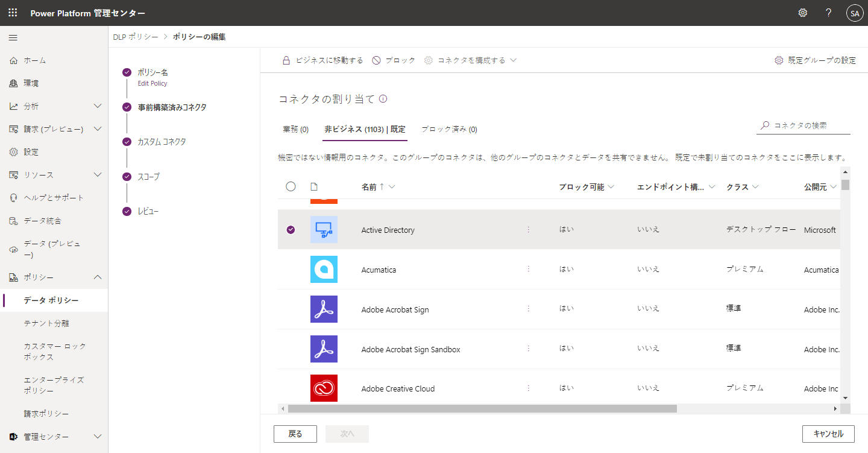
Task: Open the app launcher waffle icon
Action: [13, 13]
